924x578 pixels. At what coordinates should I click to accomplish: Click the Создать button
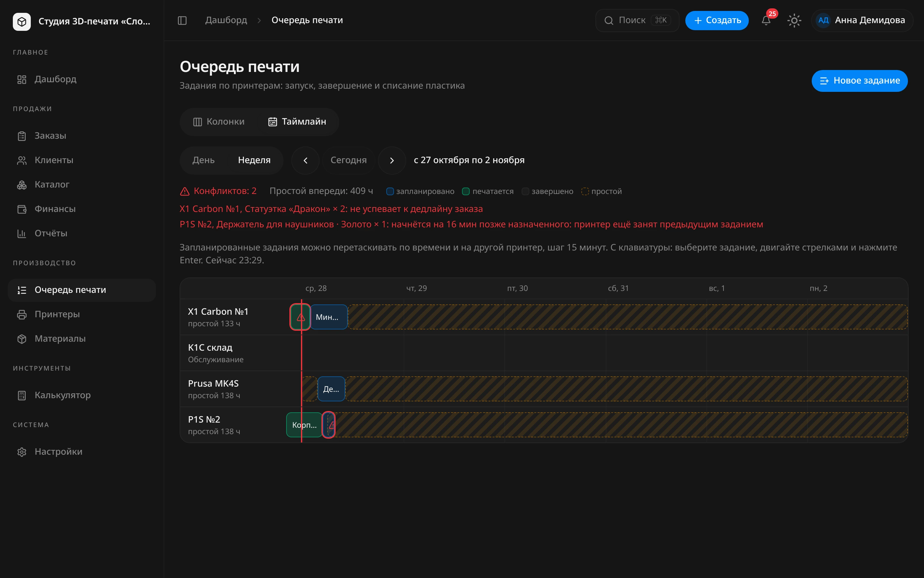pos(717,20)
